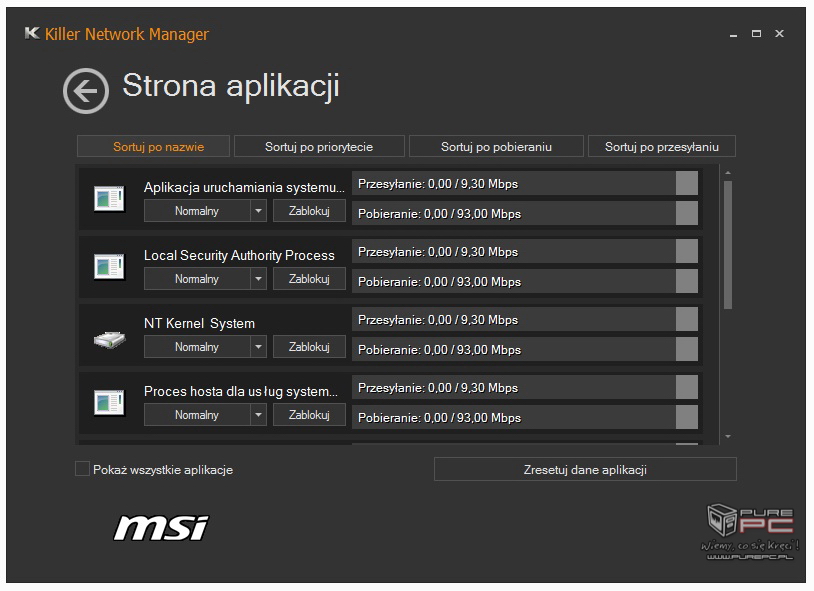Click the Proces hosta dla usług icon

point(109,403)
